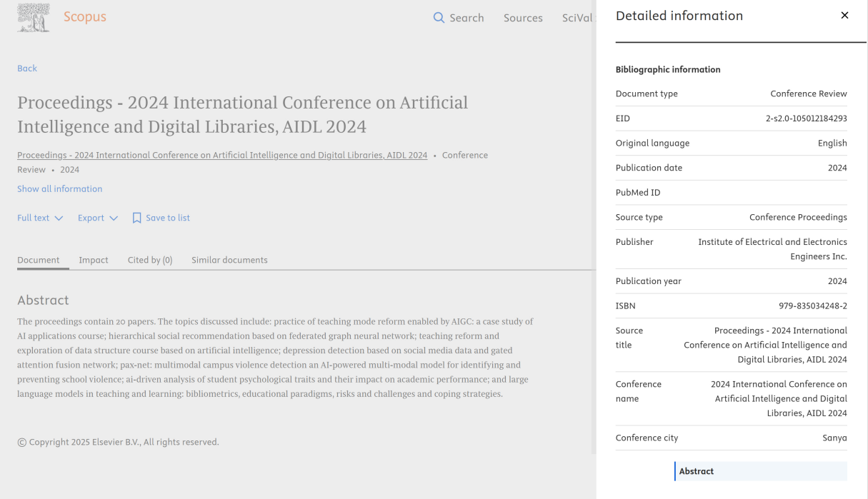Switch to the Impact tab
The image size is (868, 499).
point(94,260)
